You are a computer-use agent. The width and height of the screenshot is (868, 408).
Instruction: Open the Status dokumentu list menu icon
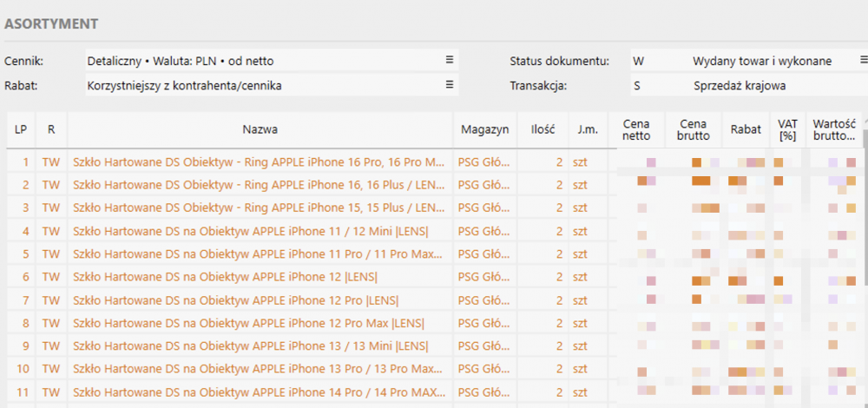coord(863,60)
